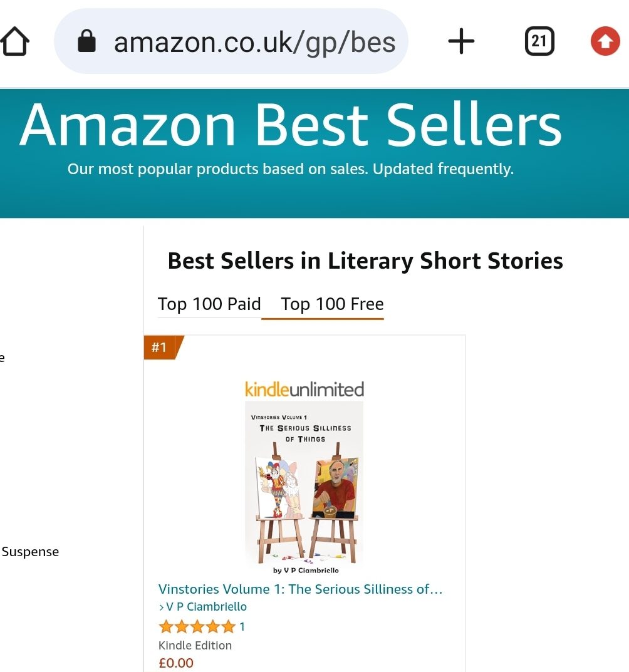Open the tab switcher showing 21 tabs
The image size is (629, 672).
(x=539, y=42)
